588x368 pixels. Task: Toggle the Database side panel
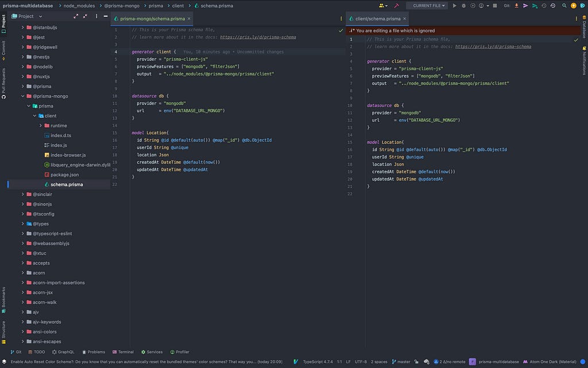click(x=584, y=29)
